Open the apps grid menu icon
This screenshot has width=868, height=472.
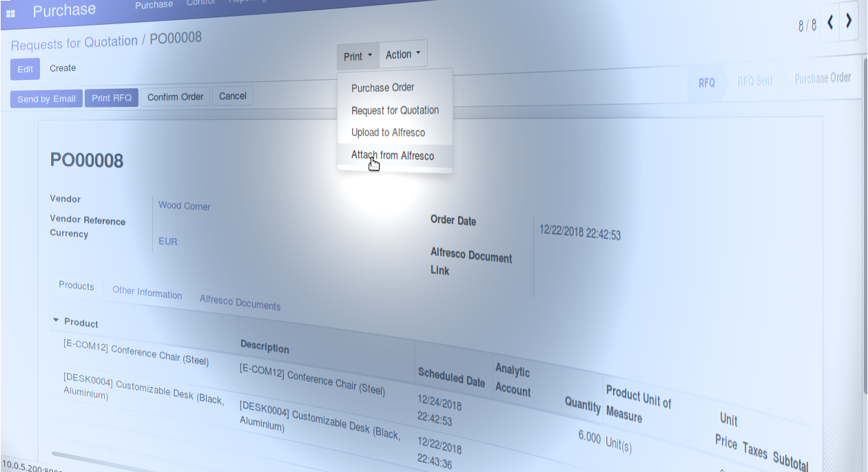[x=10, y=13]
